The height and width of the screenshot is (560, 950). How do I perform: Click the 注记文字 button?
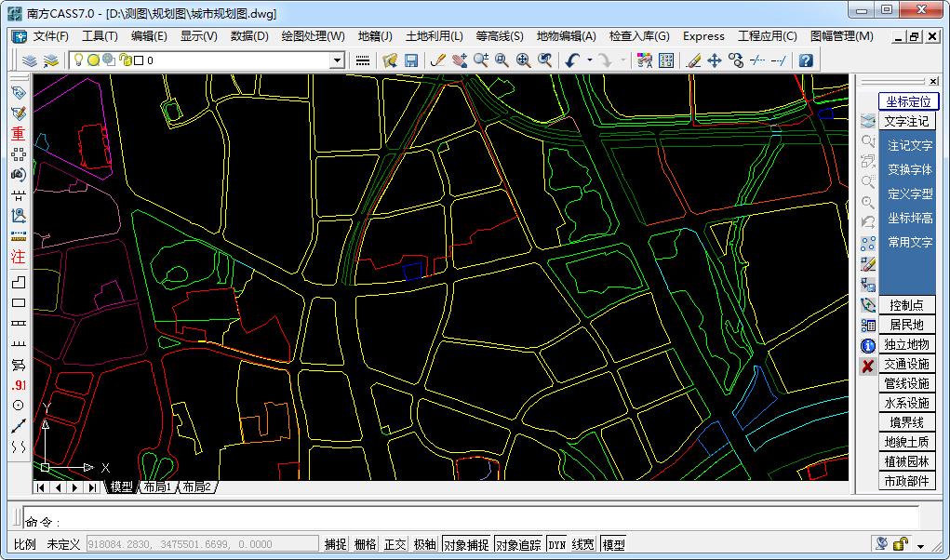point(908,146)
